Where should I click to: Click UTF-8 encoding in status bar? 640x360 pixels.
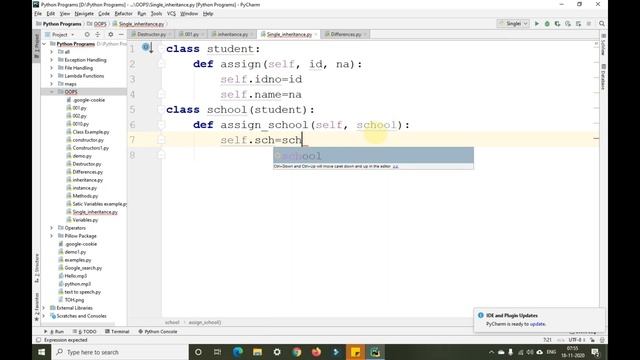click(x=576, y=340)
